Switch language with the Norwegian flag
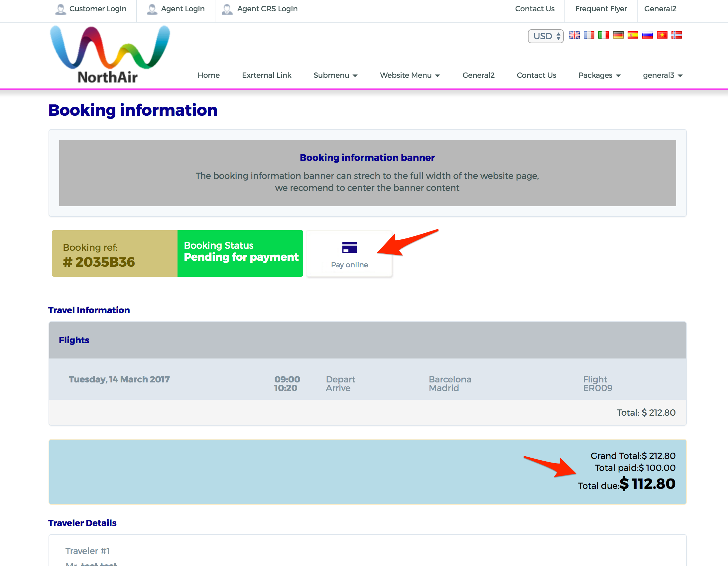This screenshot has height=566, width=728. pyautogui.click(x=677, y=35)
